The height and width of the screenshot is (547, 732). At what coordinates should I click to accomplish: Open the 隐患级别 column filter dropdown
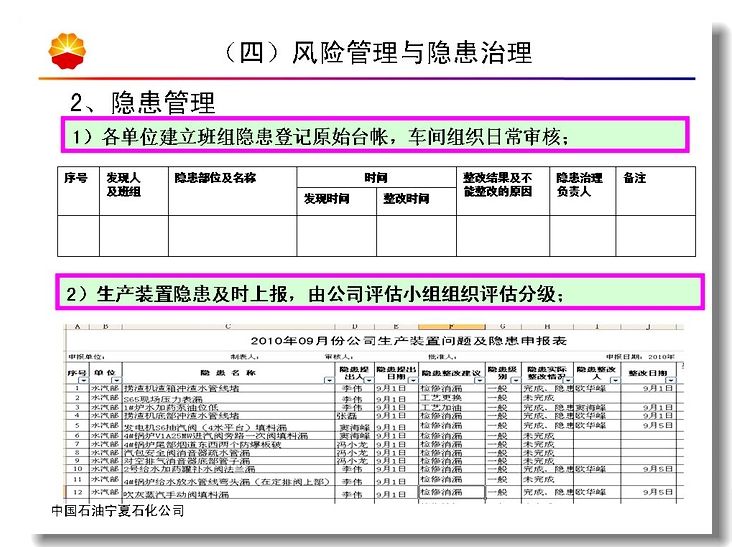pos(515,380)
